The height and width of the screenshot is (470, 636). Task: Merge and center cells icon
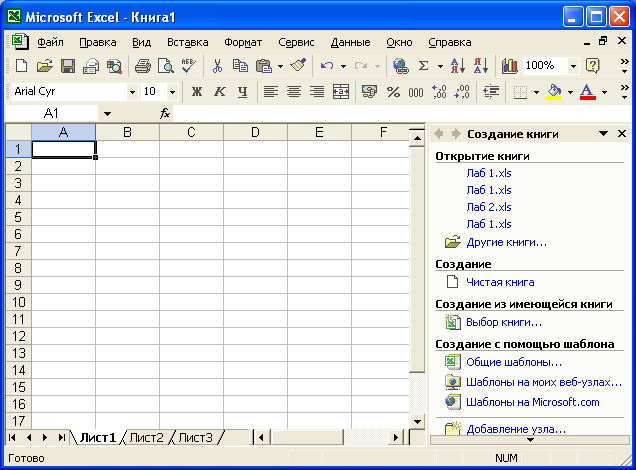(341, 92)
